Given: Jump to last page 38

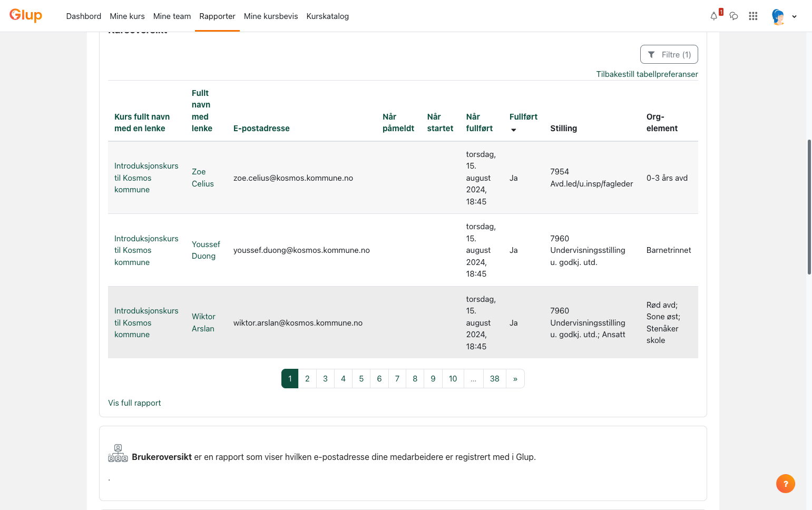Looking at the screenshot, I should click(494, 379).
